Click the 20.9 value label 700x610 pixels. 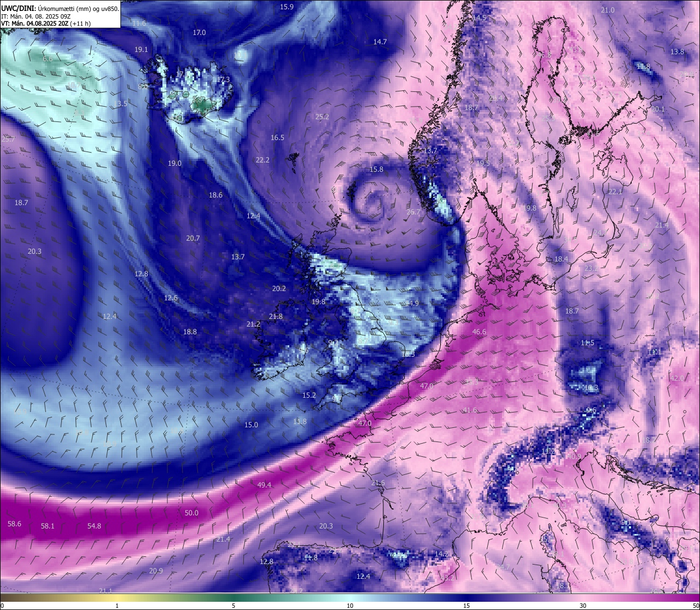pyautogui.click(x=156, y=571)
